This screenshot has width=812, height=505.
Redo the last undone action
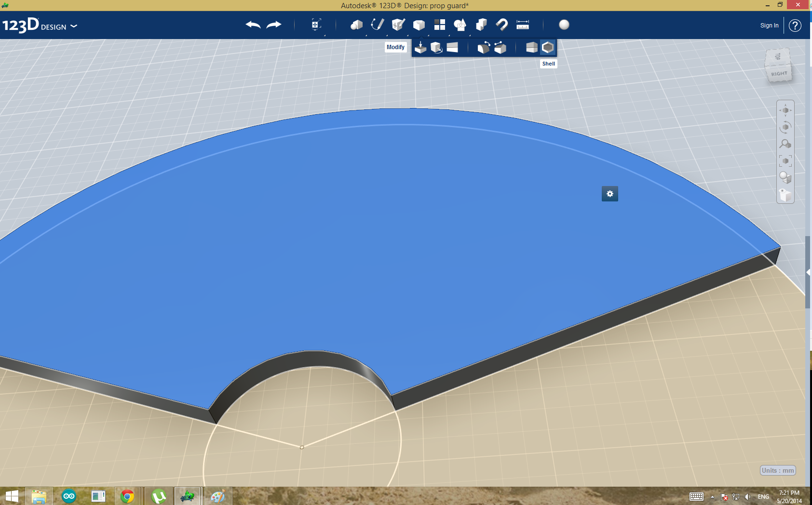[x=274, y=25]
